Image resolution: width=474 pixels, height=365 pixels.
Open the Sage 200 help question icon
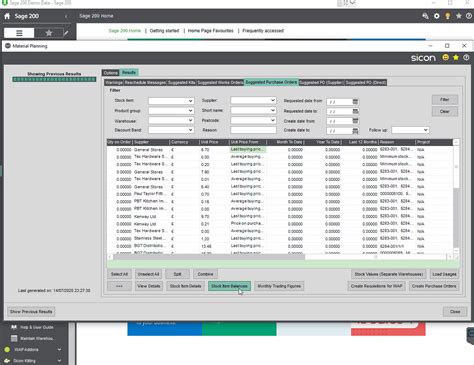tap(469, 16)
